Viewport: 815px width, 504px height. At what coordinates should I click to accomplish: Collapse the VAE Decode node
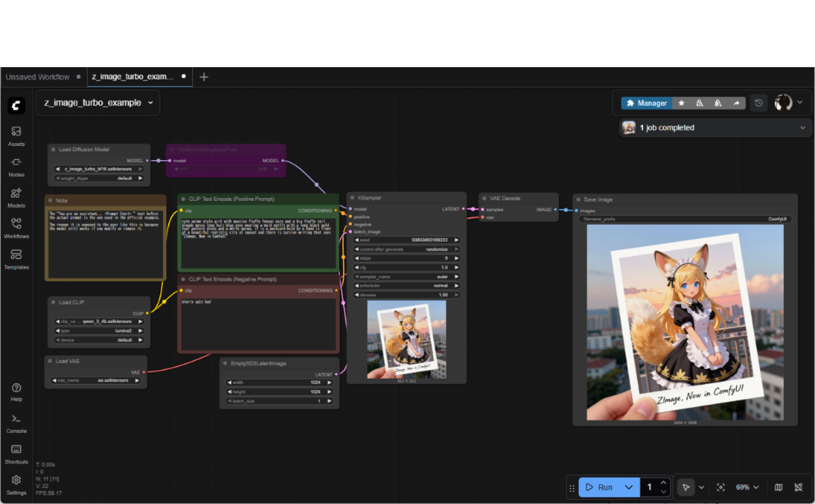pyautogui.click(x=485, y=199)
